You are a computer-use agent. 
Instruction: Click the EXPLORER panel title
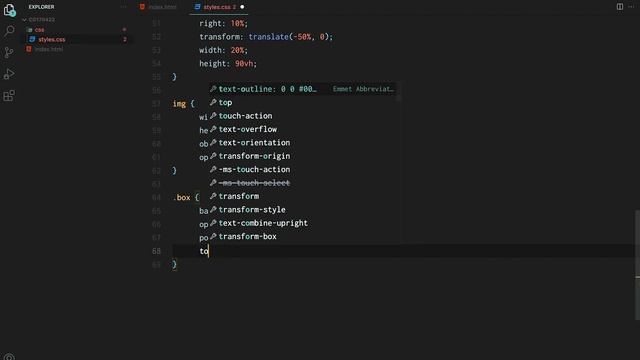(x=41, y=7)
